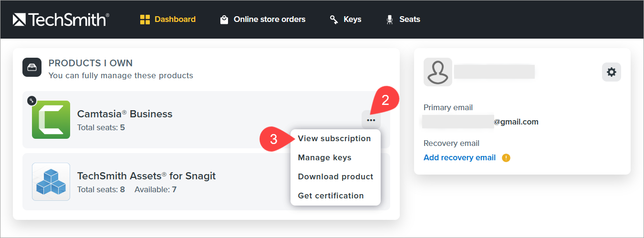Image resolution: width=644 pixels, height=238 pixels.
Task: Click the Products I Own box icon
Action: pyautogui.click(x=32, y=67)
